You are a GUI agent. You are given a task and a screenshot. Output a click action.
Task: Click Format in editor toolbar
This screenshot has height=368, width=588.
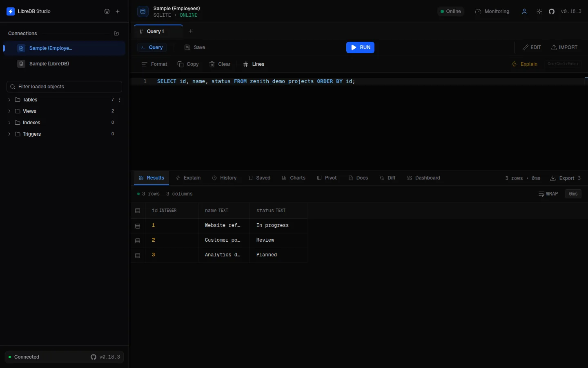154,64
